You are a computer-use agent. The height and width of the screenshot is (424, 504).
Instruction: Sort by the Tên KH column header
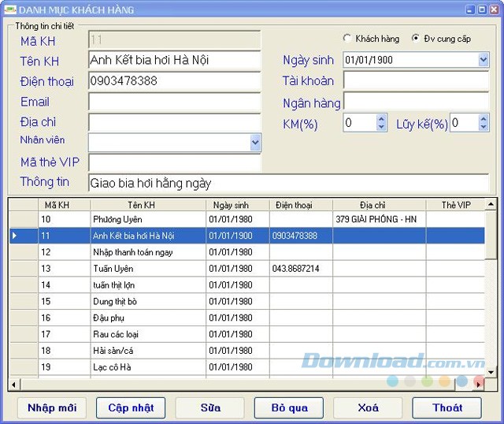click(x=148, y=205)
